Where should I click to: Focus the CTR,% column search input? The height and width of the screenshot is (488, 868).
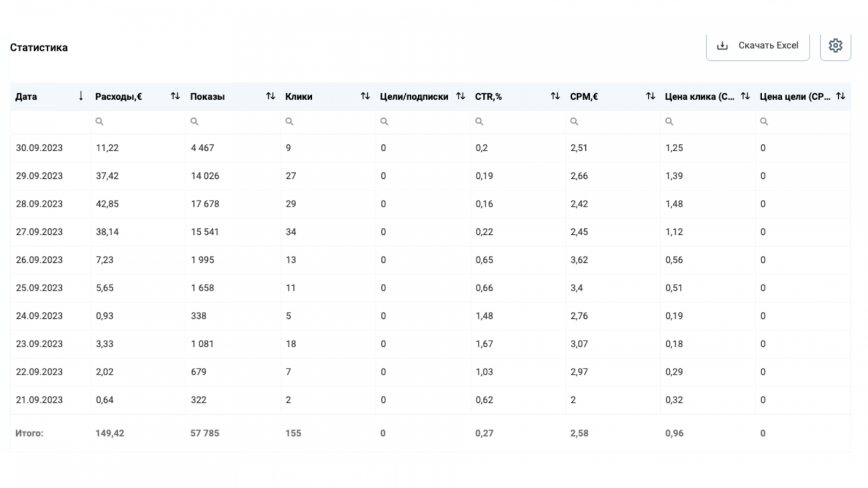pyautogui.click(x=518, y=121)
